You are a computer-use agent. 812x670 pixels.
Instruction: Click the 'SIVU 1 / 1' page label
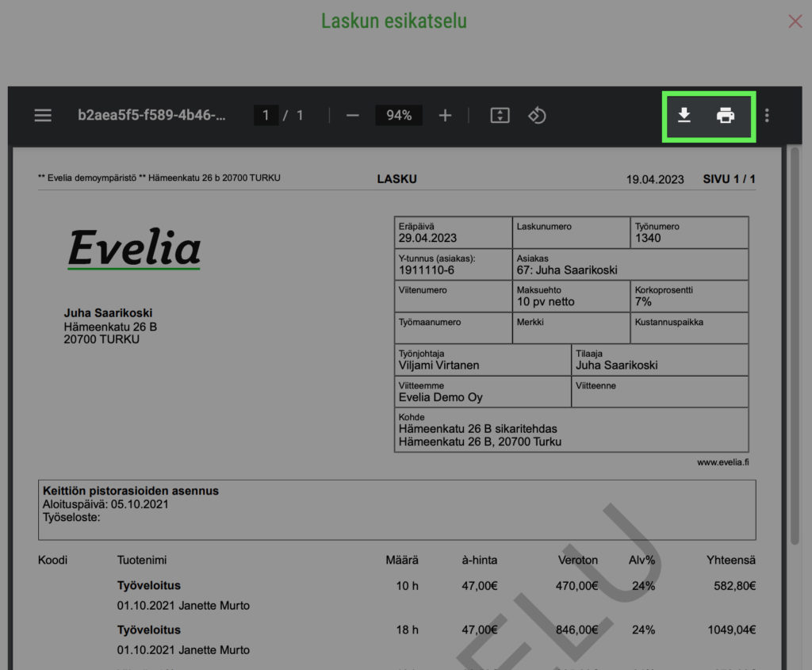tap(729, 179)
